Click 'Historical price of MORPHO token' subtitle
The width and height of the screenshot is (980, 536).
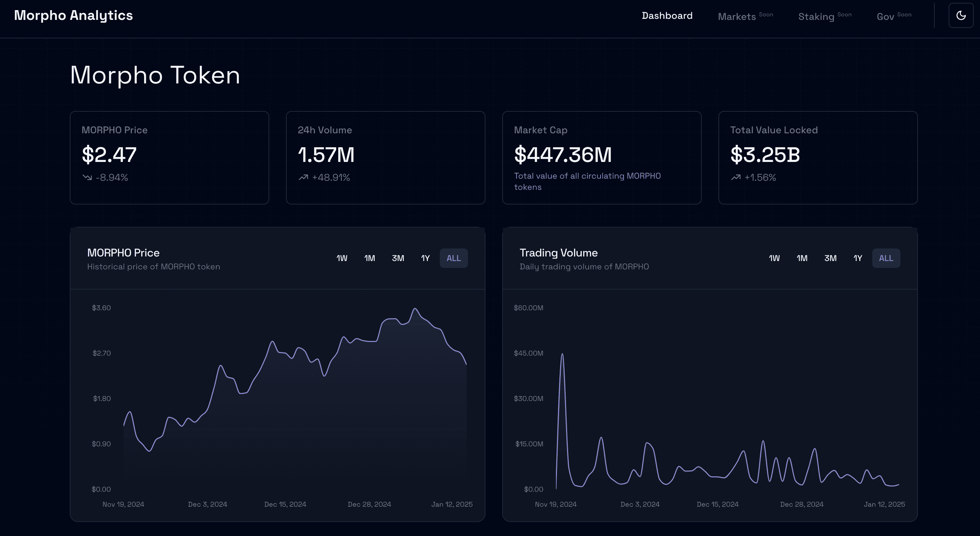coord(154,267)
